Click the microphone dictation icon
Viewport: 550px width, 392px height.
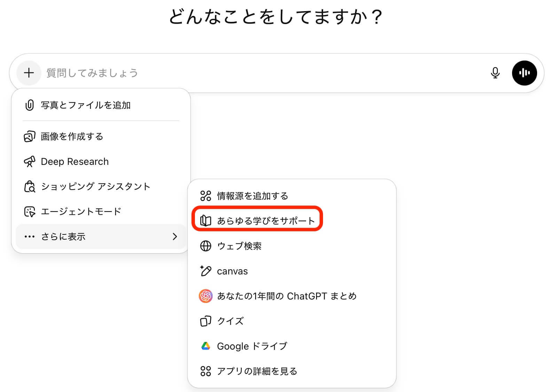click(x=495, y=73)
